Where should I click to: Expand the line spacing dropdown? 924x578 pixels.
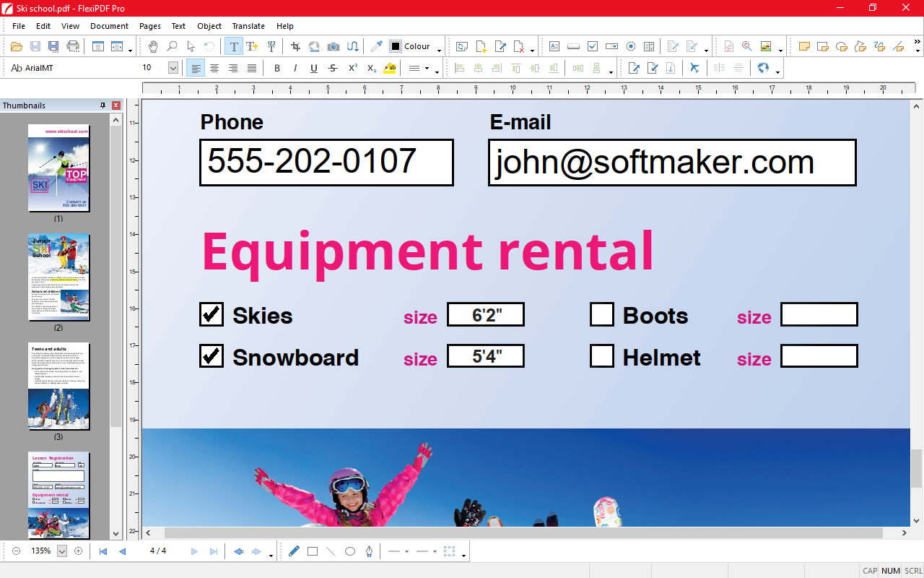[419, 68]
